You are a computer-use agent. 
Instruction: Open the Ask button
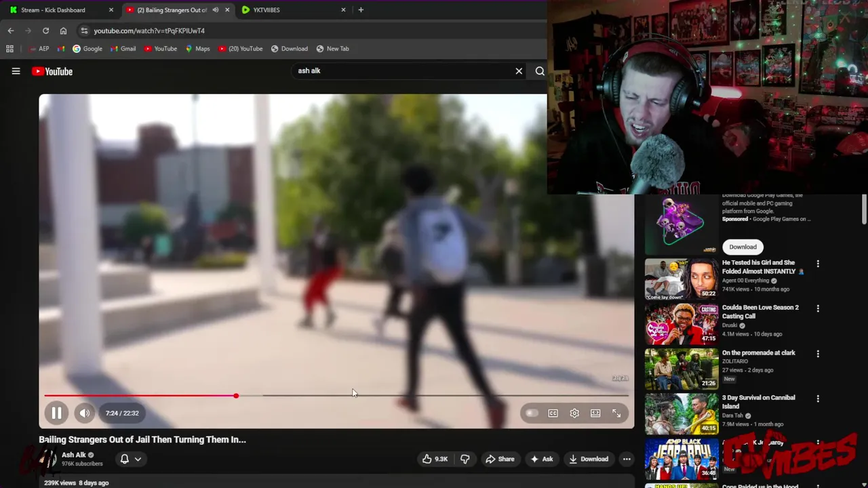542,459
